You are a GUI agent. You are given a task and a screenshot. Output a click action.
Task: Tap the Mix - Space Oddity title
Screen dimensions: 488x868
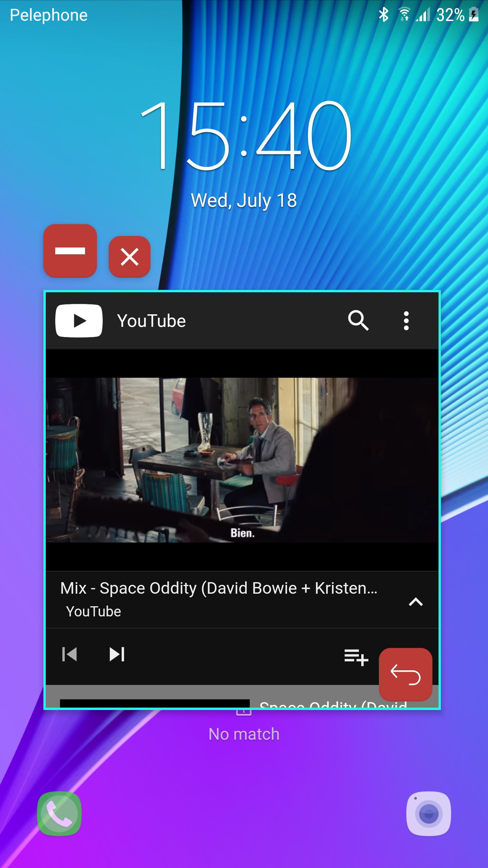(x=219, y=588)
